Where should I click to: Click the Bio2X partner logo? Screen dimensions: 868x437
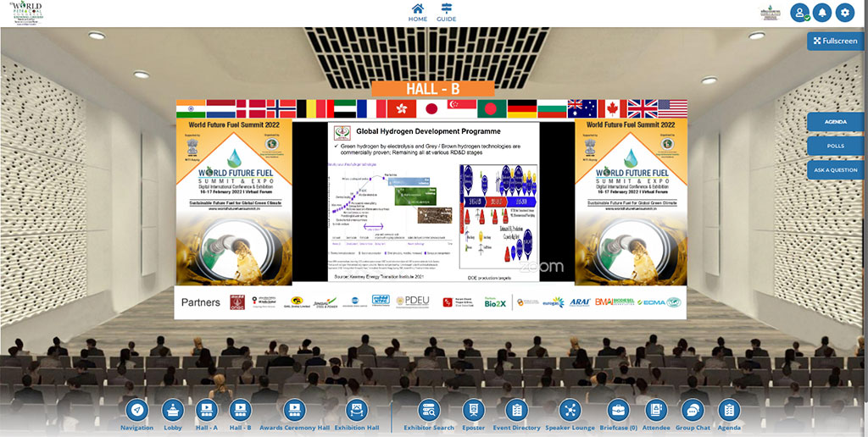[x=495, y=302]
